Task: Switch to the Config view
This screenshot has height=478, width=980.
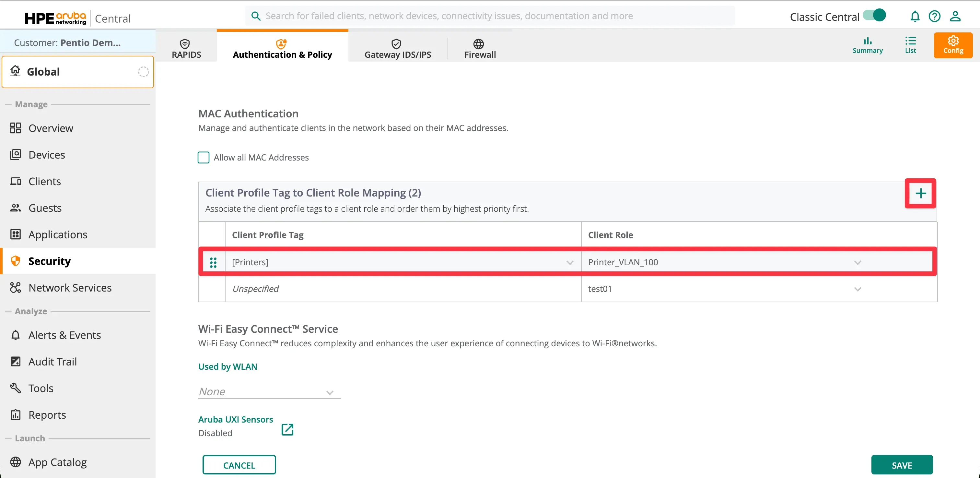Action: 952,45
